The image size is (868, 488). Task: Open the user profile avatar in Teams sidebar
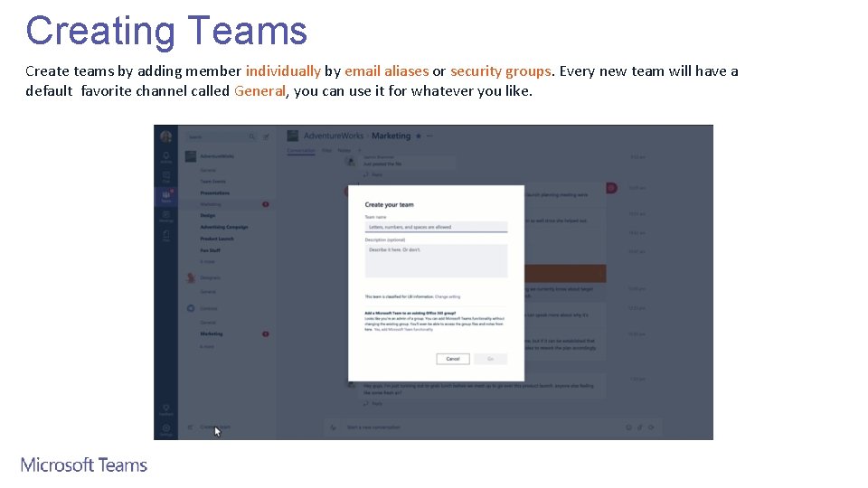[165, 136]
